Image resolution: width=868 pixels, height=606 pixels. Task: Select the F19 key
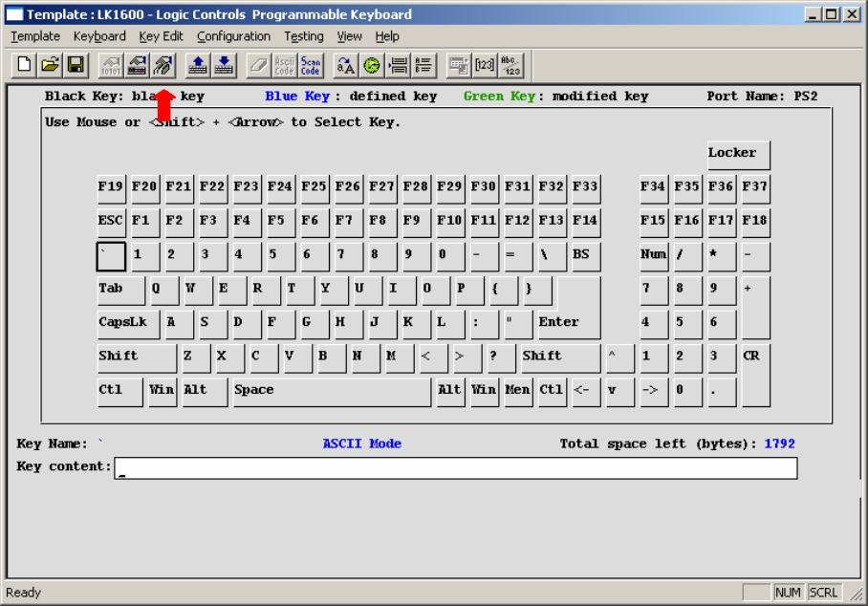coord(111,187)
